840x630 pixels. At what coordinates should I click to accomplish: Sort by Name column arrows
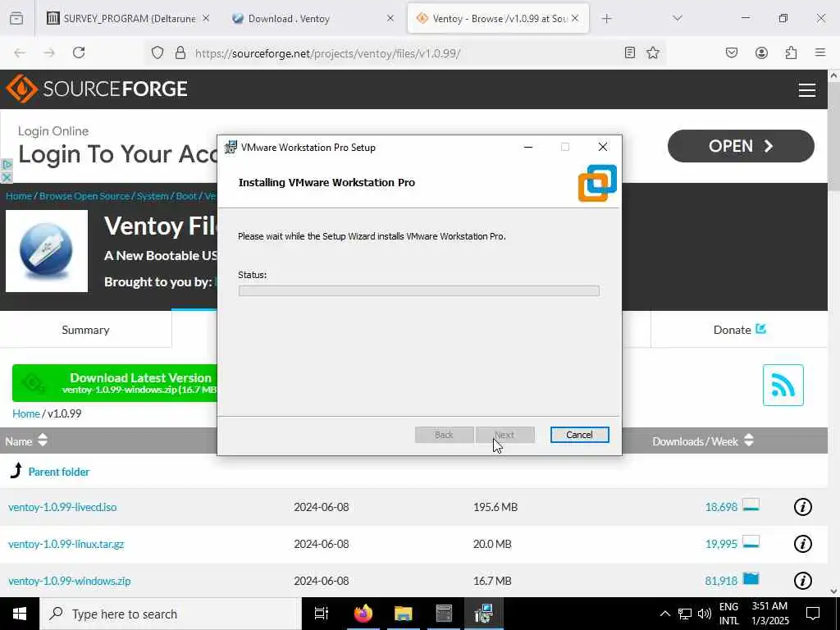[x=43, y=441]
